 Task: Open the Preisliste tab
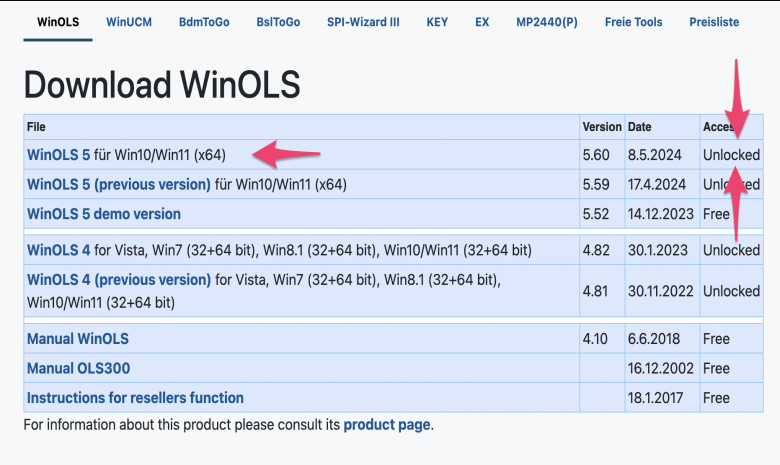pos(714,22)
